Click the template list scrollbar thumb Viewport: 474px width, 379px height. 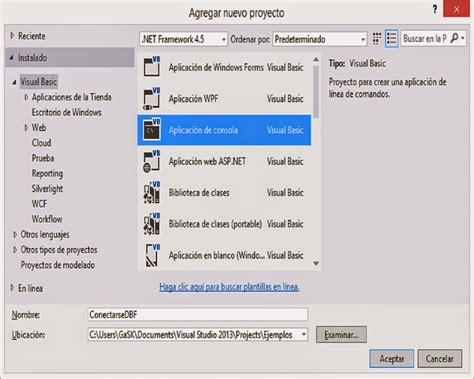(x=316, y=92)
